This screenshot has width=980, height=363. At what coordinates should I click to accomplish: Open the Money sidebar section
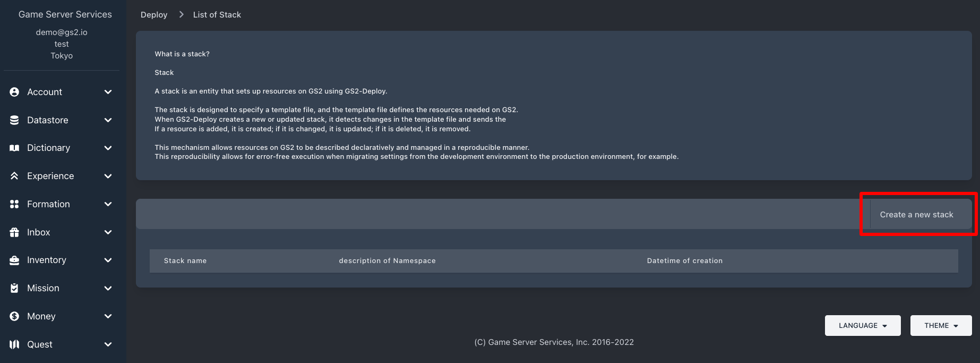(x=62, y=316)
